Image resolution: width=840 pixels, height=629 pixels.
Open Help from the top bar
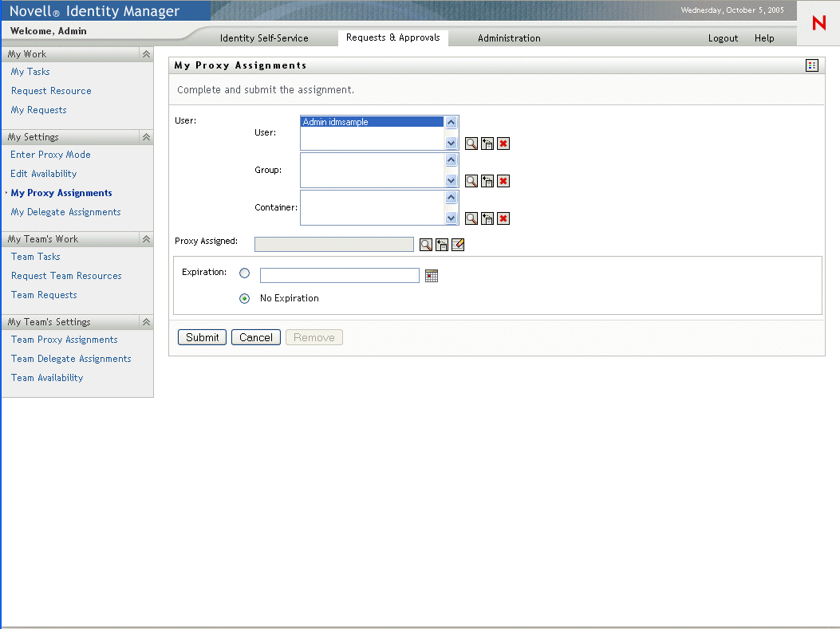[764, 38]
